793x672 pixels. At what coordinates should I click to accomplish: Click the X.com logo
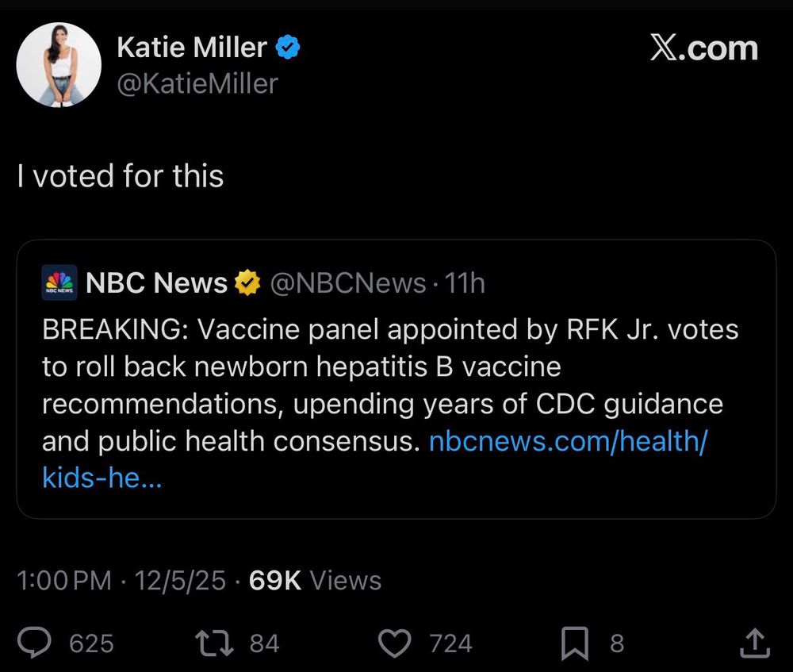pyautogui.click(x=703, y=49)
